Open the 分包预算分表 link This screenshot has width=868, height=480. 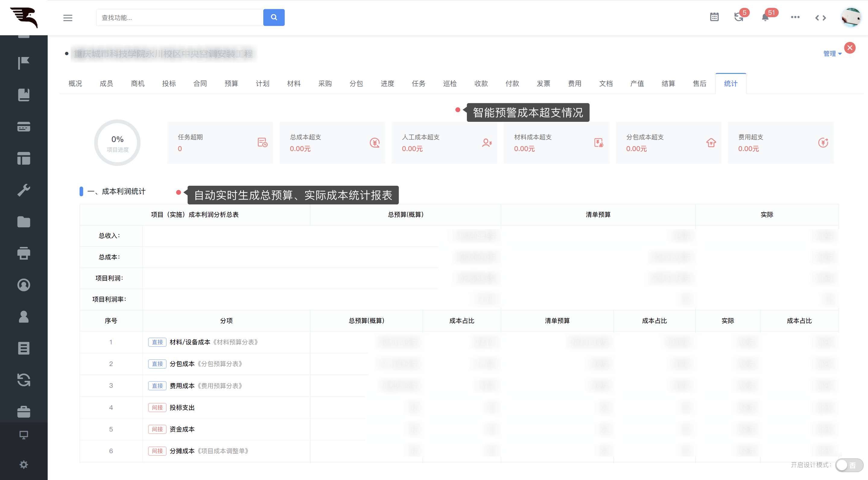coord(220,364)
